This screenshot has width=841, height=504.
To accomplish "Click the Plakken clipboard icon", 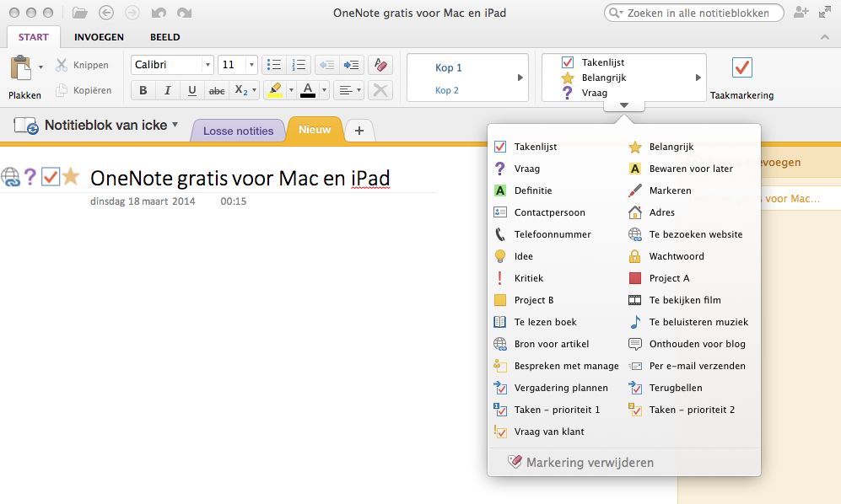I will coord(20,69).
